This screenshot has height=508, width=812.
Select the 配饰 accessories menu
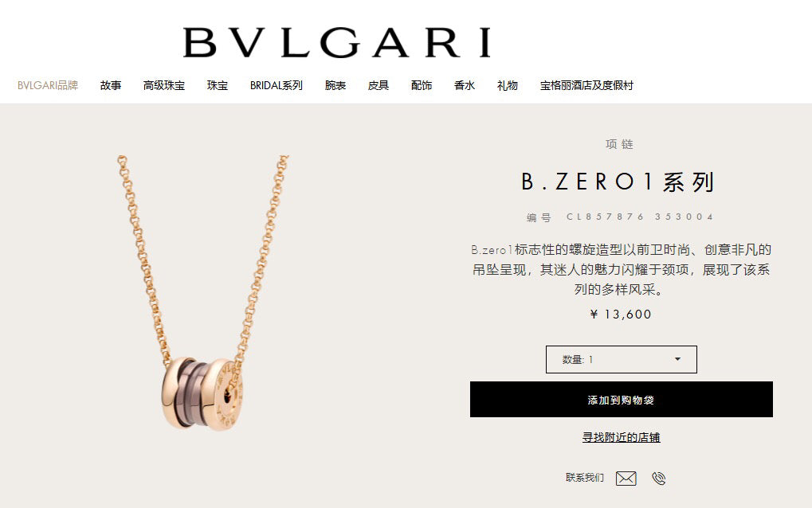tap(422, 85)
